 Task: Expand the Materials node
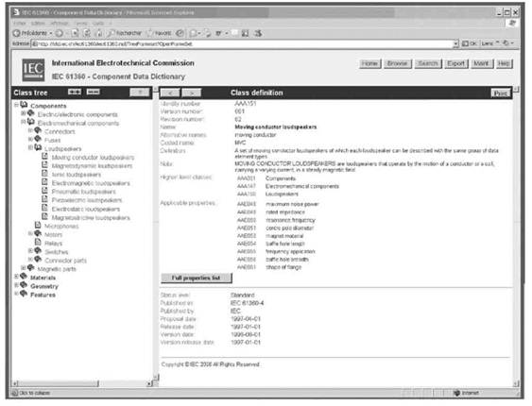tap(16, 277)
